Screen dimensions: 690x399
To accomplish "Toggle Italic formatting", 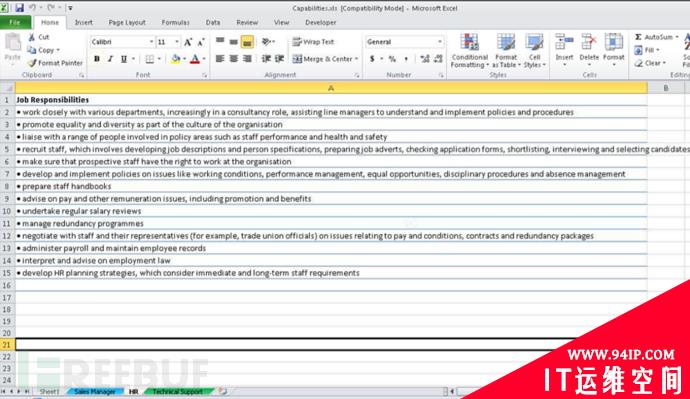I will [x=110, y=59].
